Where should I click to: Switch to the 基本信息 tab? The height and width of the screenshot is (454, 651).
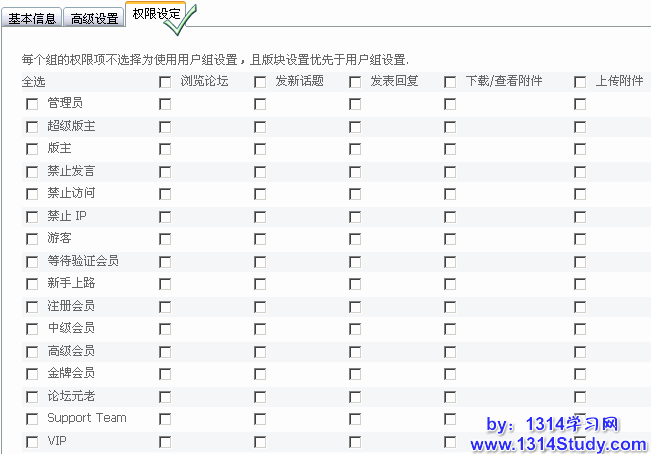point(33,18)
